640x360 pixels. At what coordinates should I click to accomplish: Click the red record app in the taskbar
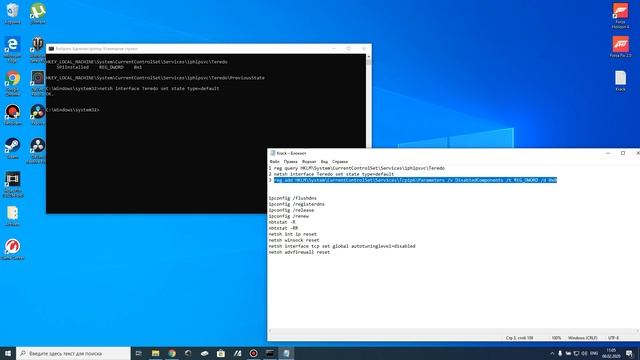pos(253,353)
